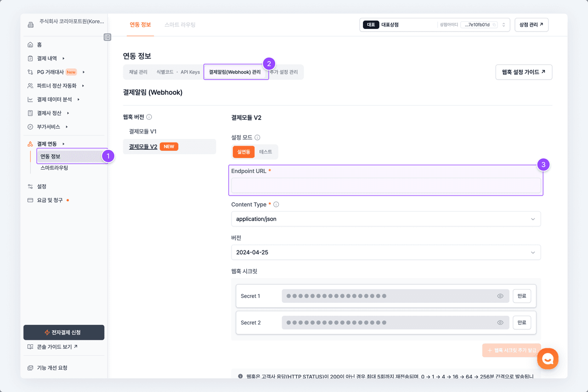The height and width of the screenshot is (392, 588).
Task: Click the home icon in sidebar
Action: click(30, 45)
